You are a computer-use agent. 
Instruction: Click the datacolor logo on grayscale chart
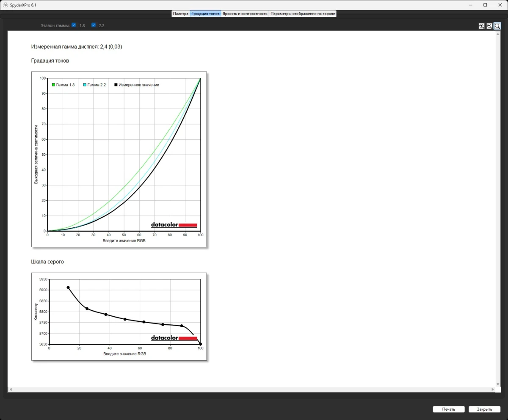pos(174,338)
